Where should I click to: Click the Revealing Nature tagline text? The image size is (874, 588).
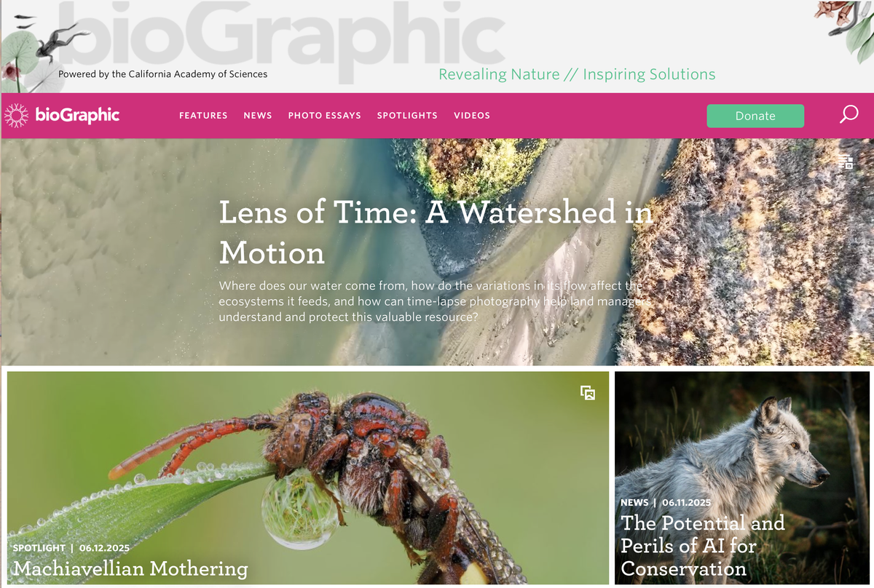coord(577,74)
